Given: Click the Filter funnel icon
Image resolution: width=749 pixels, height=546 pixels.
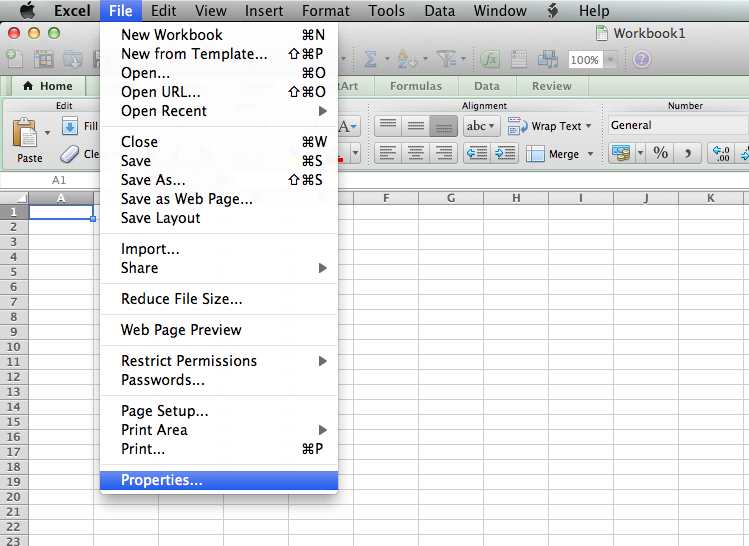Looking at the screenshot, I should (x=447, y=59).
